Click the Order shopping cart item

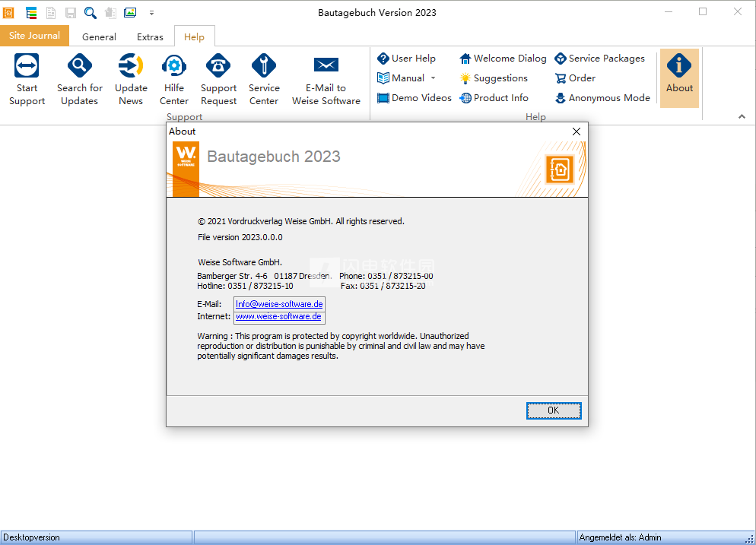(575, 78)
